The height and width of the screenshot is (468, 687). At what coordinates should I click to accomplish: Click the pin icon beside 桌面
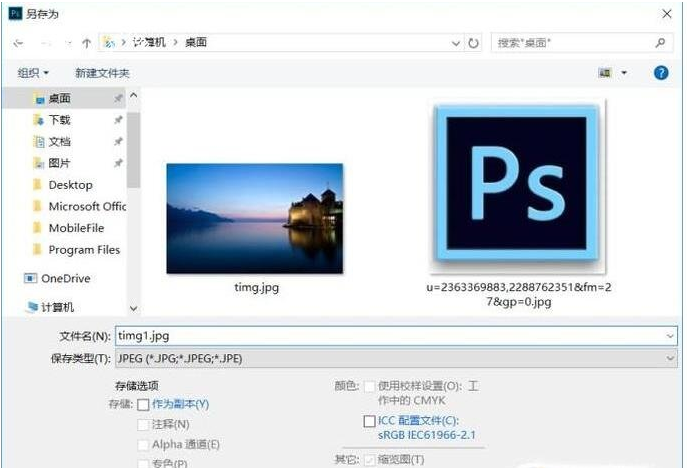[118, 98]
